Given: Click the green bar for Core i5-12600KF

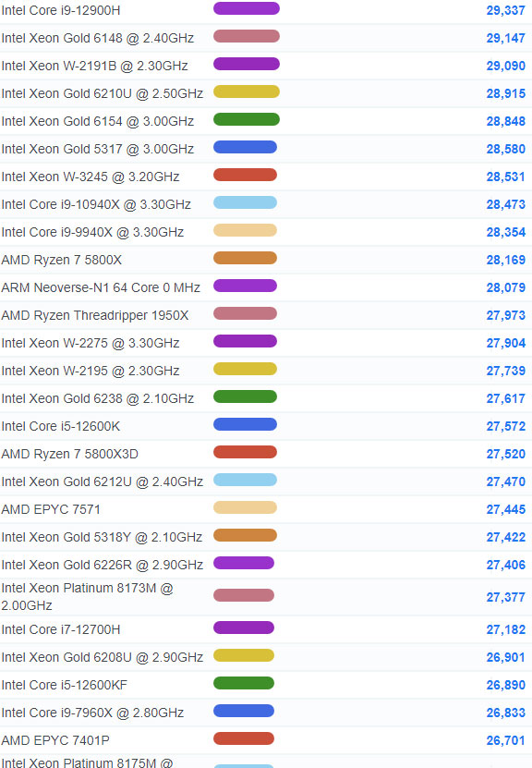Looking at the screenshot, I should pyautogui.click(x=243, y=683).
